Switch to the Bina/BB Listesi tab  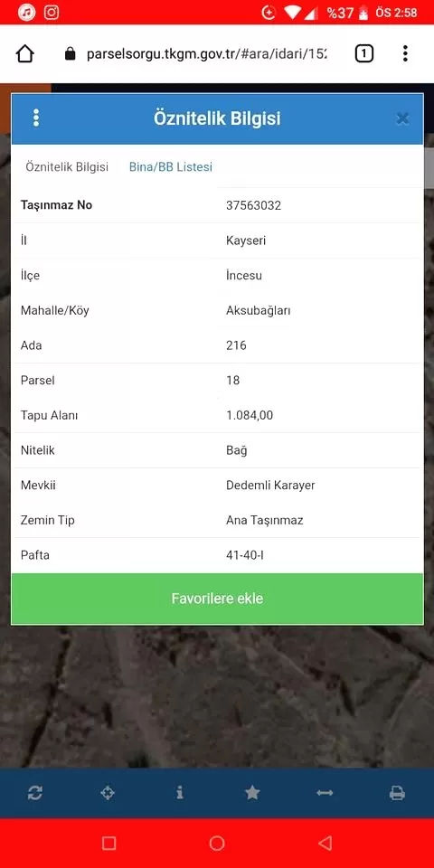tap(171, 166)
